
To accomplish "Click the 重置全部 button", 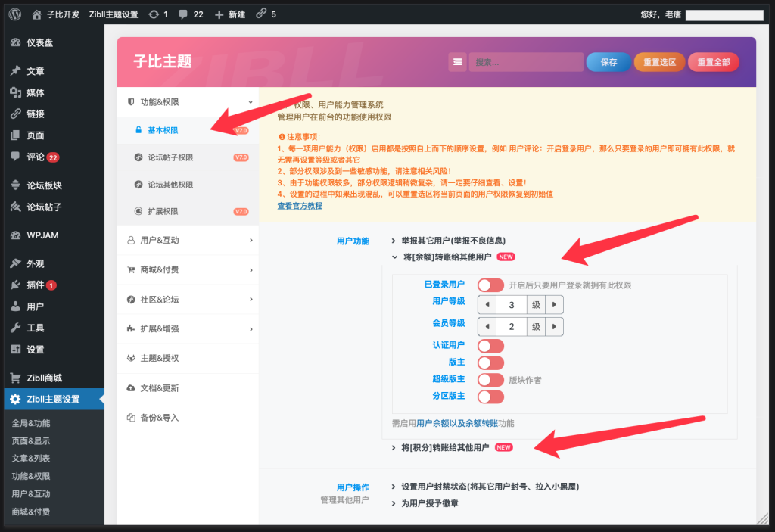I will 713,62.
